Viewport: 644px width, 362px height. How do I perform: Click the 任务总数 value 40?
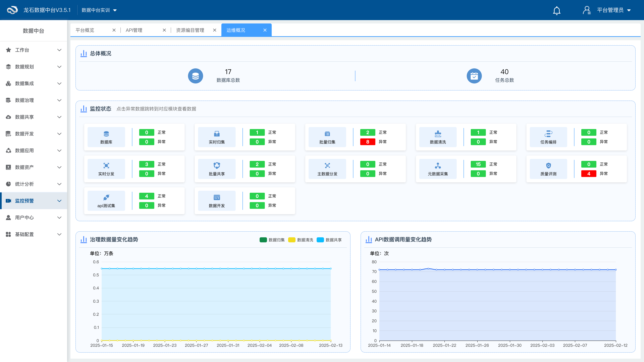(x=504, y=72)
